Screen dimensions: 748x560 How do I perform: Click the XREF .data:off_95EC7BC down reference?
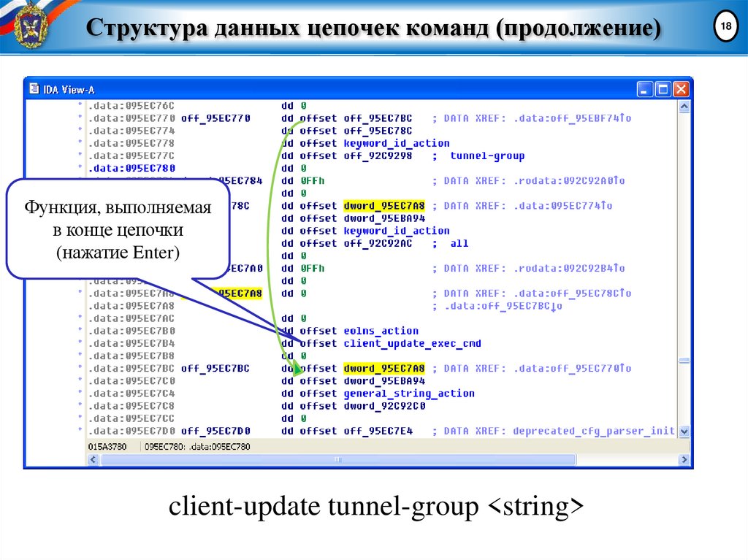503,306
